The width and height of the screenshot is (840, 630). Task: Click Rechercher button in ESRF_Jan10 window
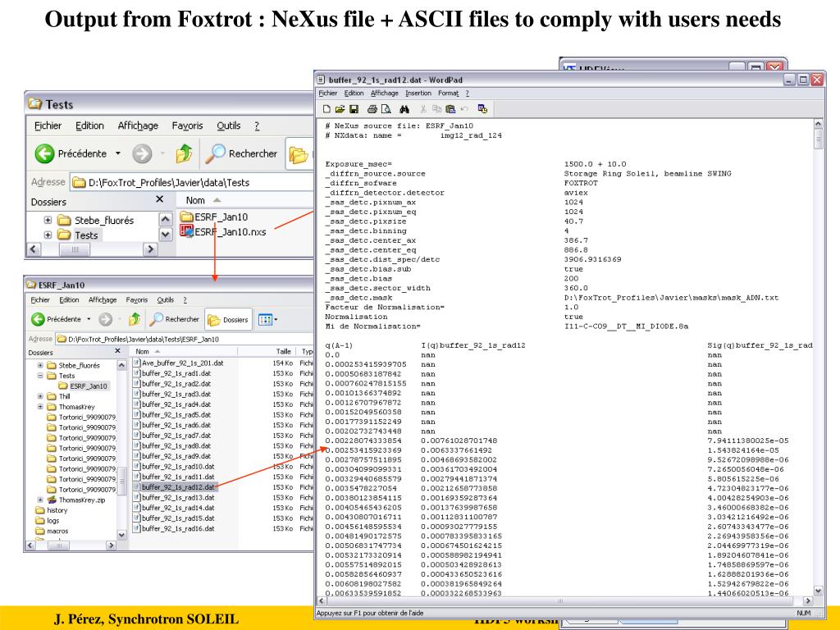click(175, 319)
